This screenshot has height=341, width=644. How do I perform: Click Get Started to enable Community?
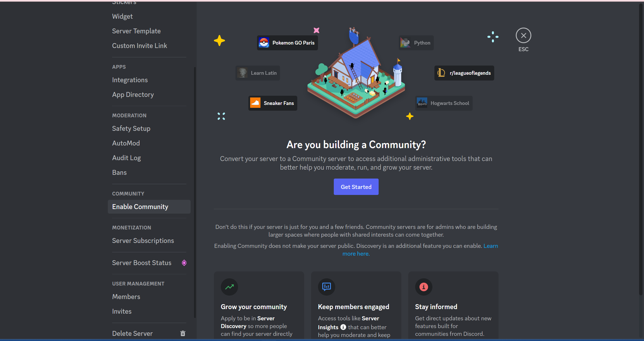tap(356, 187)
